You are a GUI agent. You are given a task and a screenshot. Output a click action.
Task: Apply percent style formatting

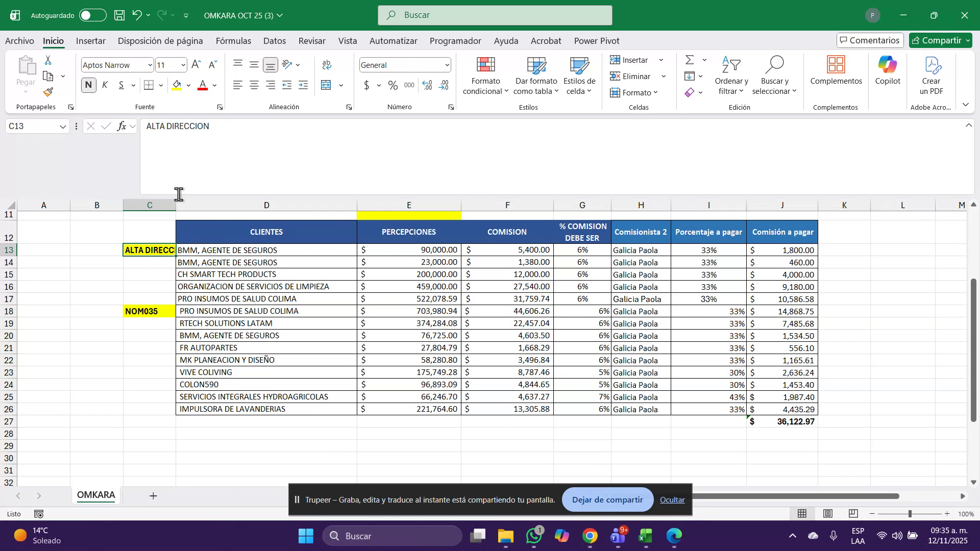coord(393,85)
